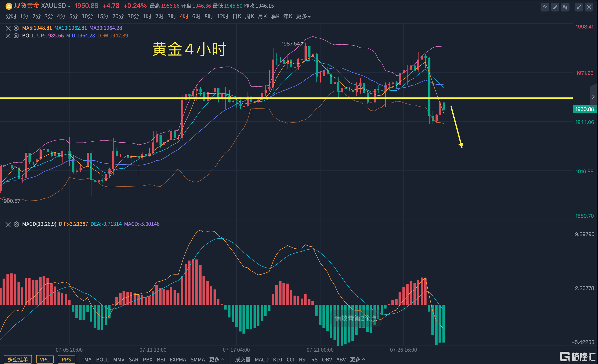Open the 更多 timeframes dropdown
Screen dimensions: 598x364
[303, 16]
